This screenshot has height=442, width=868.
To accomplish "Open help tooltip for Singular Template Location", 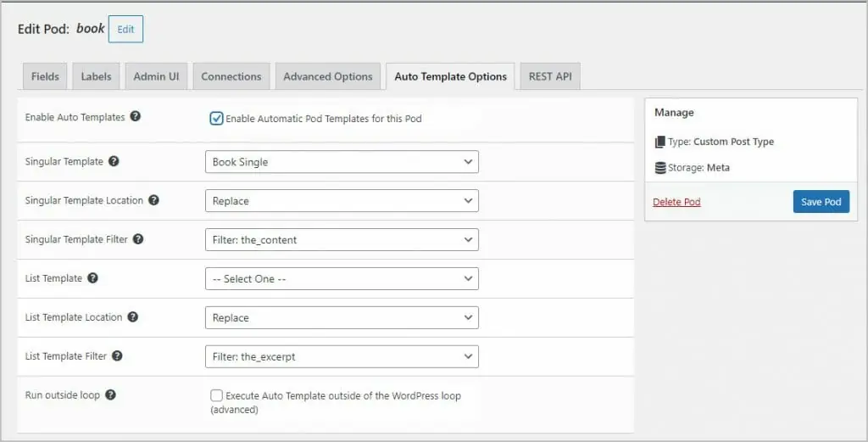I will click(x=154, y=200).
